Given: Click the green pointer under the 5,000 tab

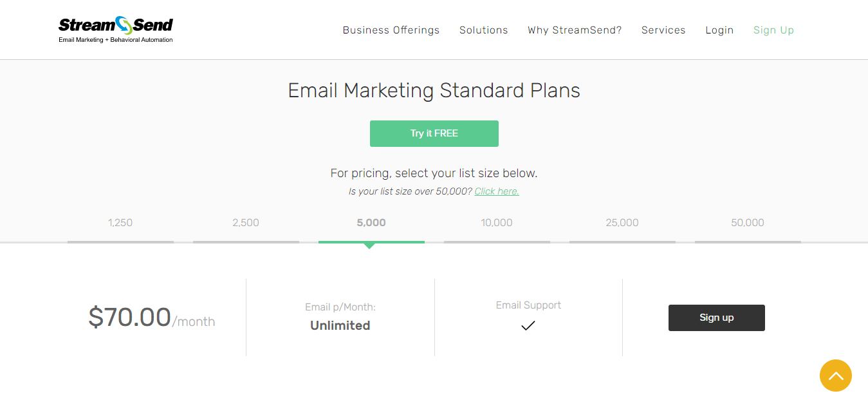Looking at the screenshot, I should click(369, 246).
